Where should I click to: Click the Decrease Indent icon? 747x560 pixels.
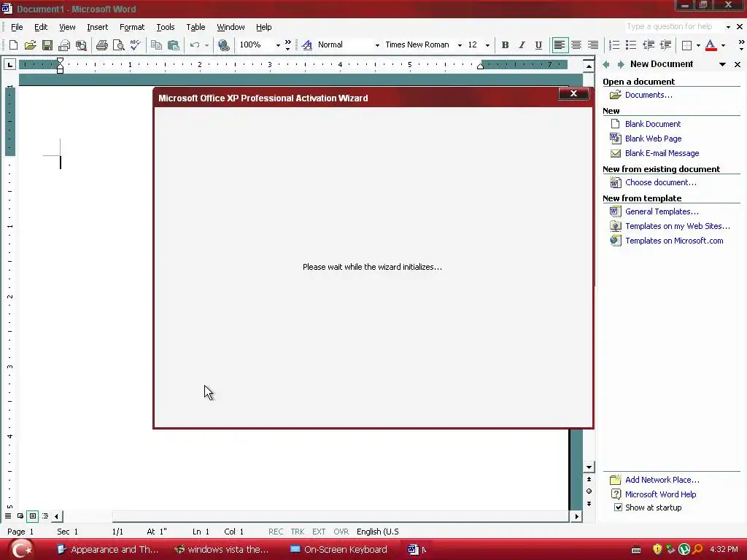pyautogui.click(x=649, y=44)
